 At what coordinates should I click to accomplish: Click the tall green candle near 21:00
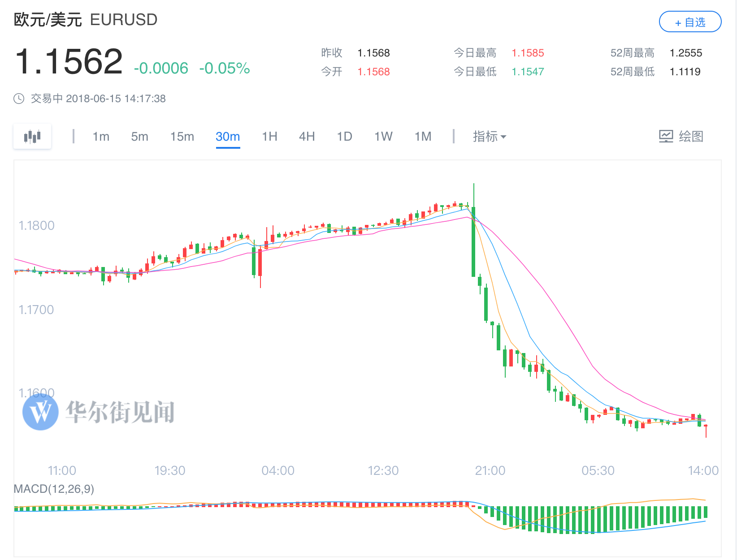473,242
